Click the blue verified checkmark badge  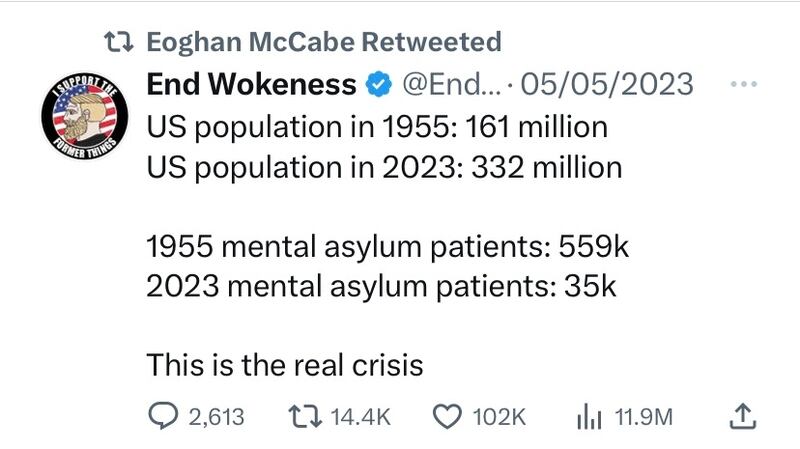click(377, 86)
